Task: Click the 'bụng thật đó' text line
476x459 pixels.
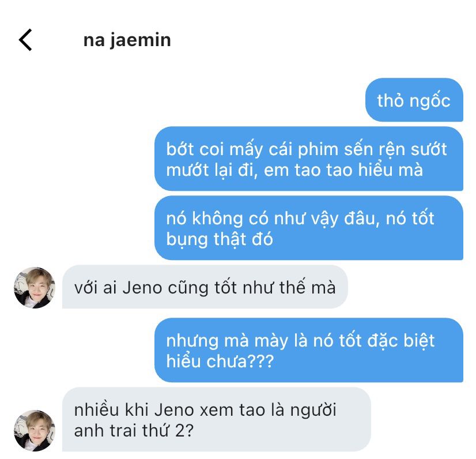Action: [220, 239]
